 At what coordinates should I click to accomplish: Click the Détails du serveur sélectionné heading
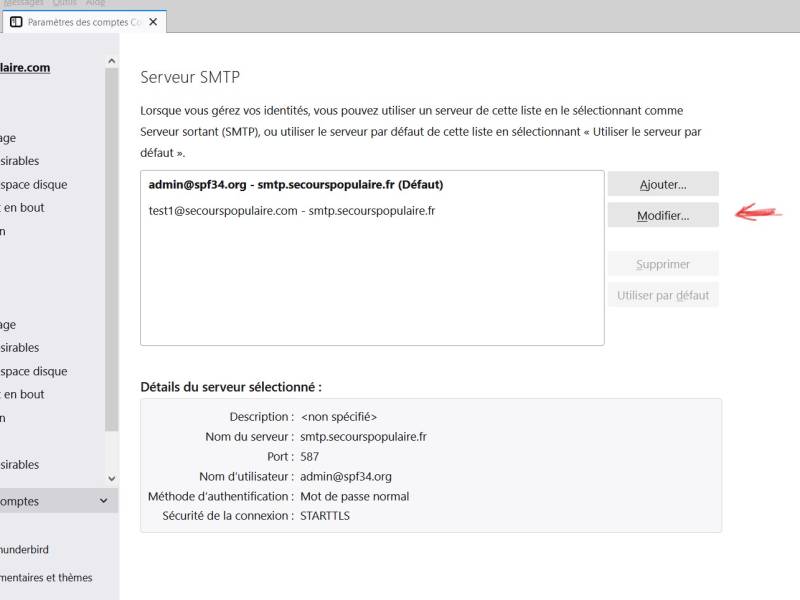pos(231,387)
